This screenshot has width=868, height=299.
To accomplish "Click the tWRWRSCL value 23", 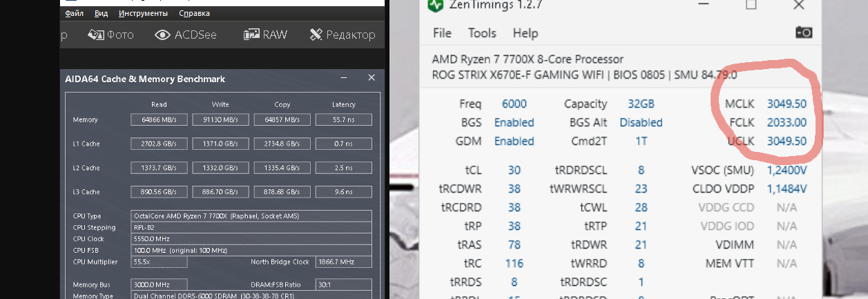I will [x=642, y=189].
